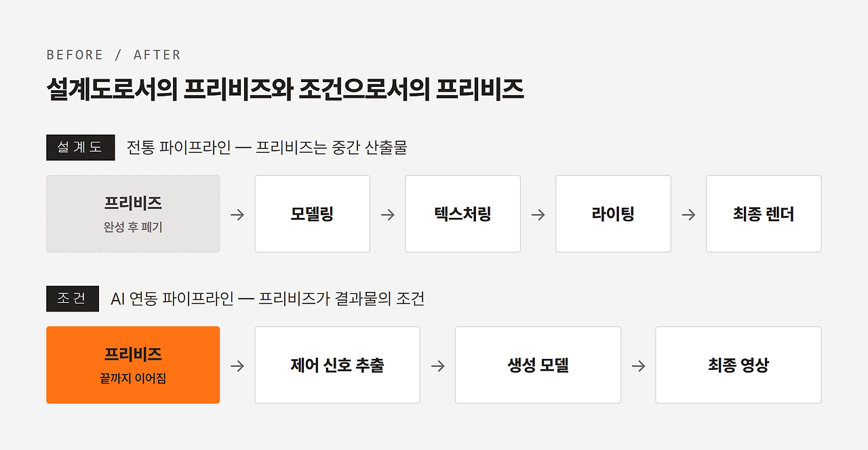Click the arrow between 텍스처링 and 라이팅
The width and height of the screenshot is (868, 450).
coord(538,214)
